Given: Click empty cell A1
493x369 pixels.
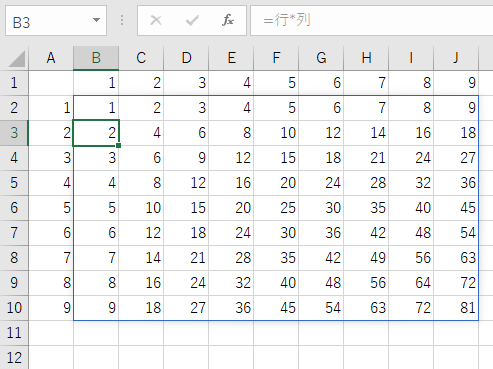Looking at the screenshot, I should click(x=51, y=83).
